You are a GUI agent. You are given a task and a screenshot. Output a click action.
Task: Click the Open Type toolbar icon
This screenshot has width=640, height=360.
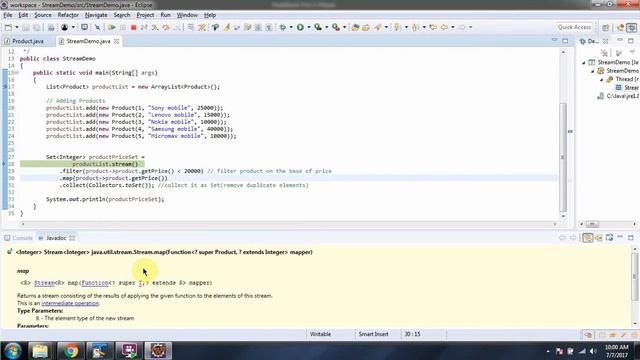click(355, 27)
